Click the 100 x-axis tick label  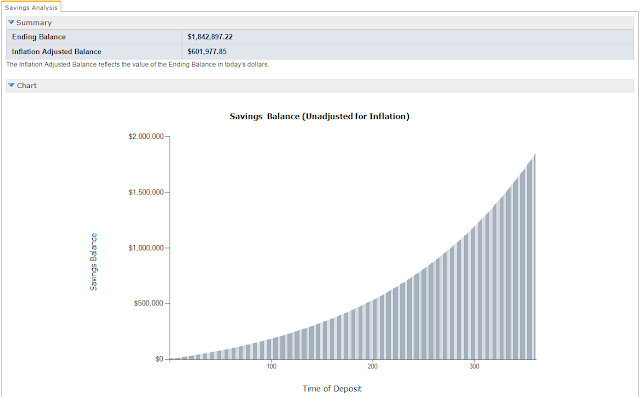271,366
